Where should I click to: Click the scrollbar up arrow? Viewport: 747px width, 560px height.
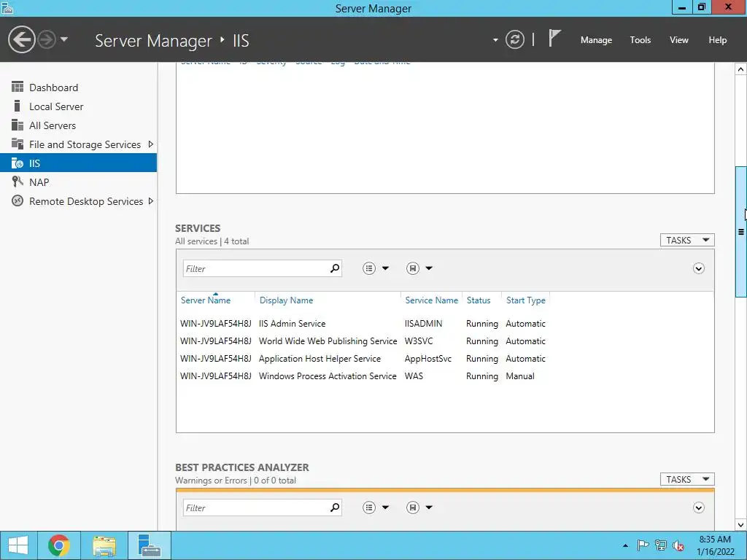(x=741, y=69)
